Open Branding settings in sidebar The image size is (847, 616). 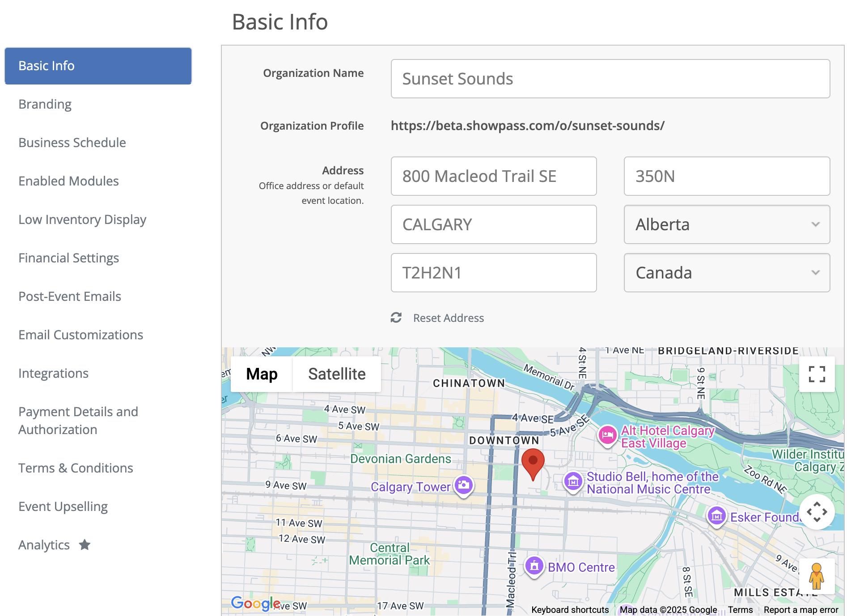tap(45, 104)
